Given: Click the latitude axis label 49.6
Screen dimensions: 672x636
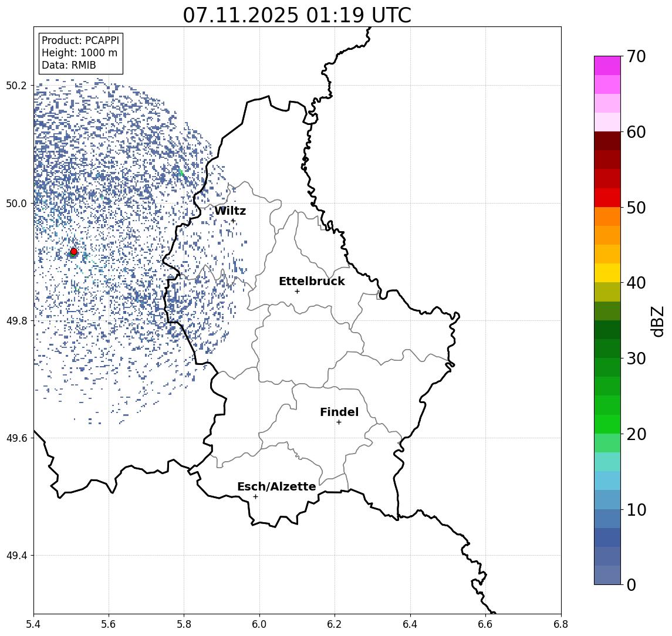Looking at the screenshot, I should tap(16, 438).
